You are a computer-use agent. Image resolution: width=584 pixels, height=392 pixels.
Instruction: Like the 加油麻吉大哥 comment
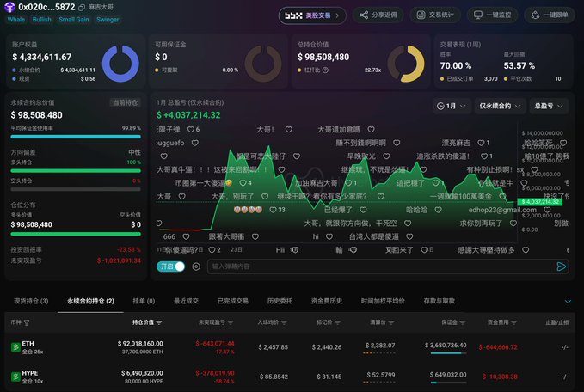348,183
